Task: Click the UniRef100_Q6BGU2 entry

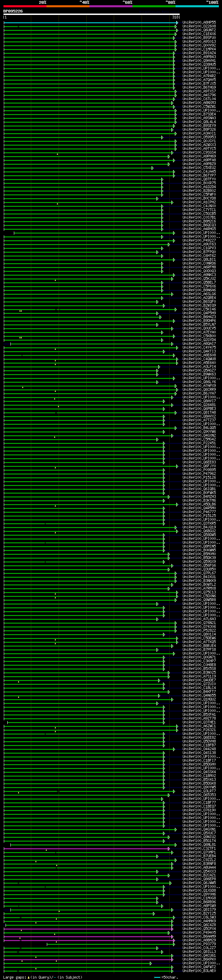Action: click(199, 532)
